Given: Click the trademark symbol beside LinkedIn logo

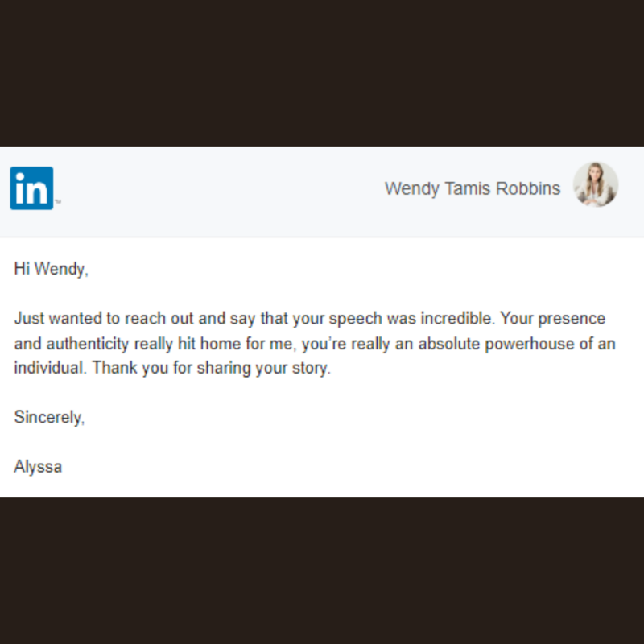Looking at the screenshot, I should point(58,201).
